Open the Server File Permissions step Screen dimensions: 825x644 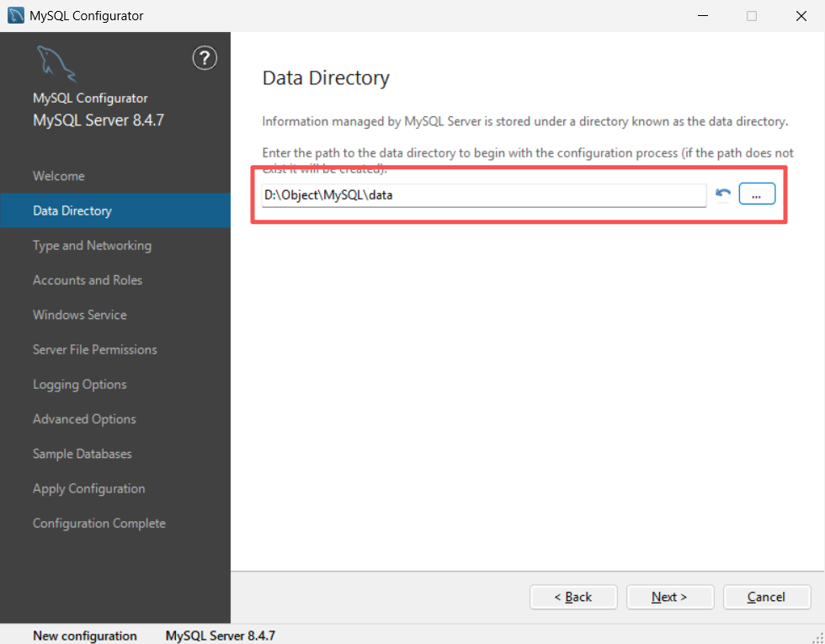click(x=95, y=349)
